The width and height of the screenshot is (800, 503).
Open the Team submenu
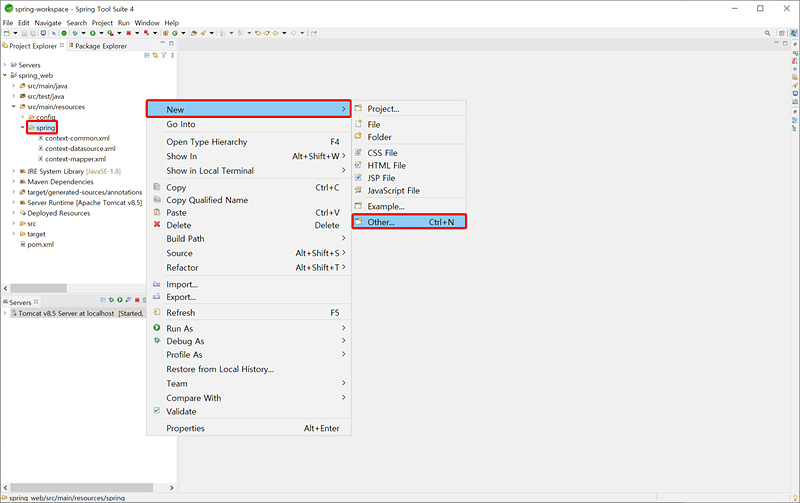pos(248,384)
